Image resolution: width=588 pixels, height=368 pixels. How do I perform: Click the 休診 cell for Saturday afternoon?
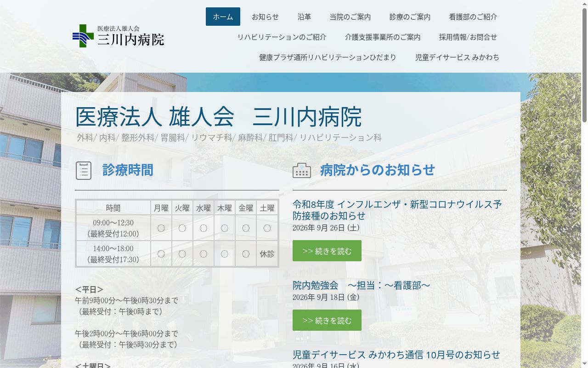267,254
